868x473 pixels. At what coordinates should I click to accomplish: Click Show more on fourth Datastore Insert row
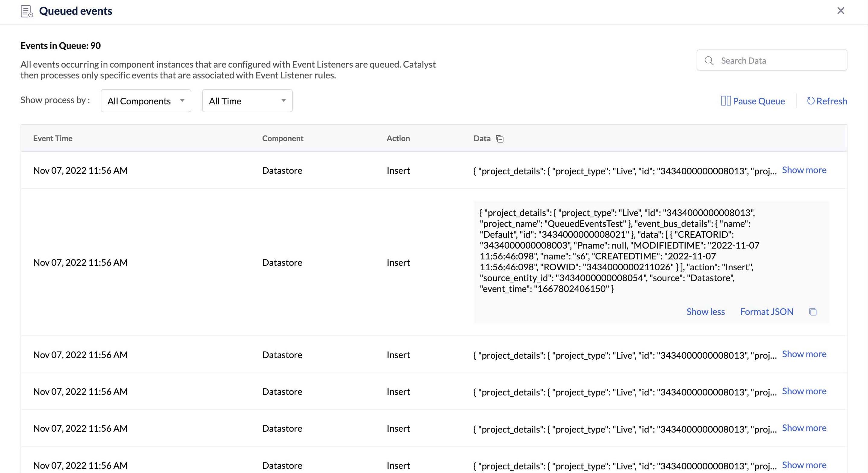pyautogui.click(x=805, y=391)
